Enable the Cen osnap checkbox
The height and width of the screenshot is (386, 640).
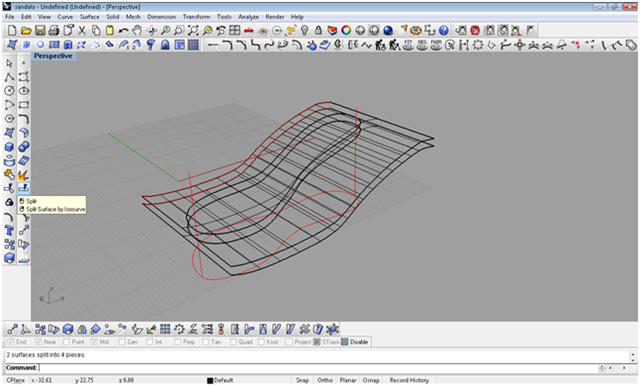[x=122, y=342]
